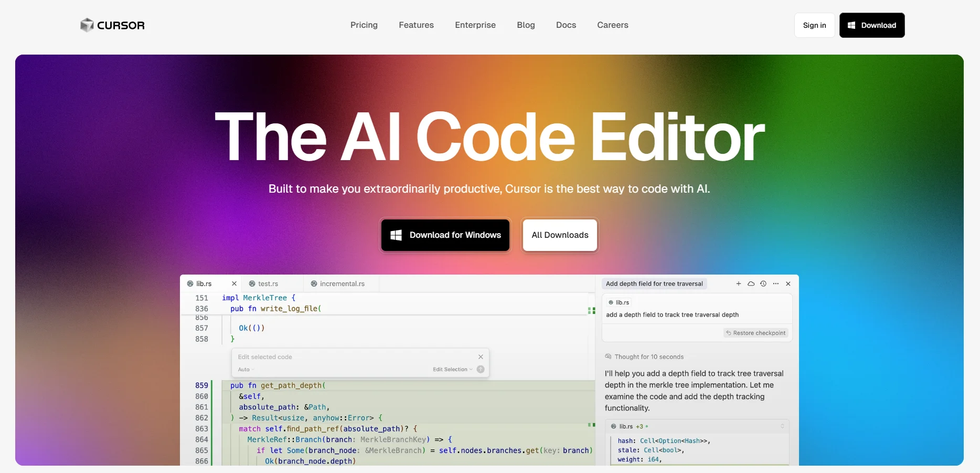Click line impl MerkleTree {

coord(259,298)
